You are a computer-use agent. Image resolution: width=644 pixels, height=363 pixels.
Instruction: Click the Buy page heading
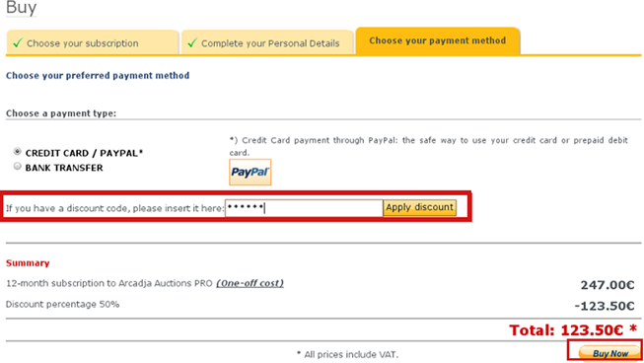pyautogui.click(x=22, y=7)
